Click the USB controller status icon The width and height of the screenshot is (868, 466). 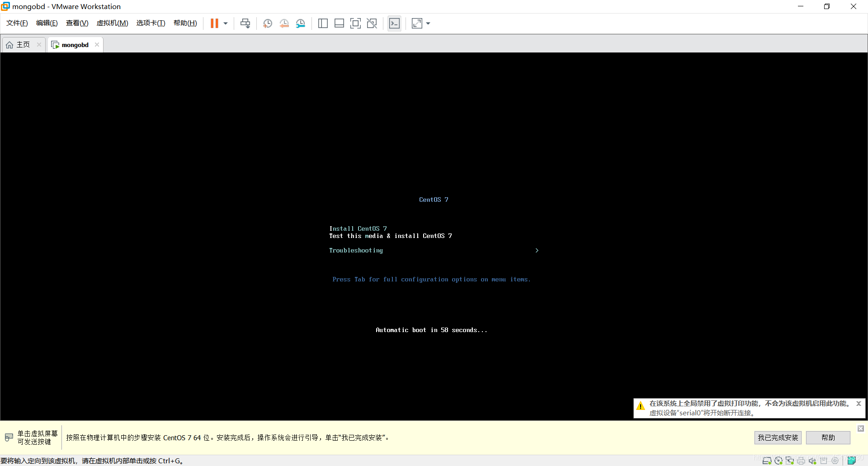click(x=824, y=461)
